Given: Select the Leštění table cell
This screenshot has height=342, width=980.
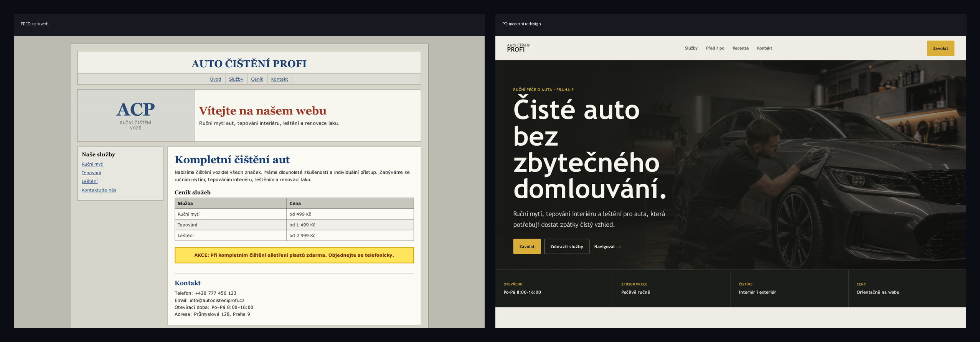Looking at the screenshot, I should click(231, 236).
